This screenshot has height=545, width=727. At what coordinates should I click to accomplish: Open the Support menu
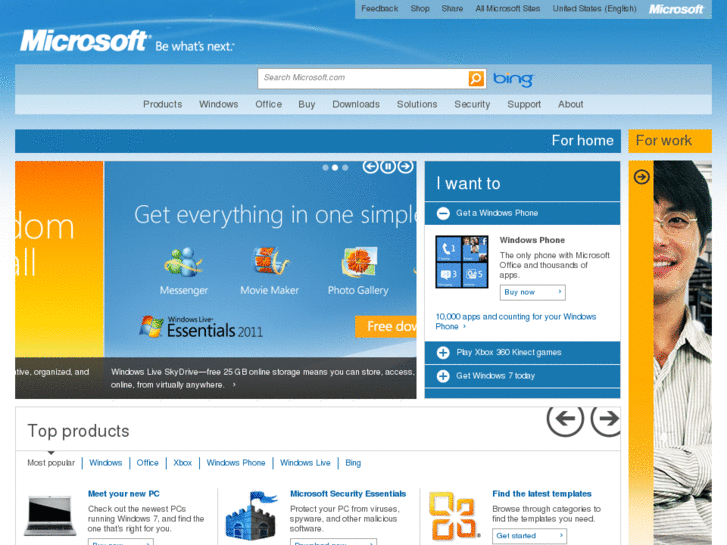click(x=524, y=104)
